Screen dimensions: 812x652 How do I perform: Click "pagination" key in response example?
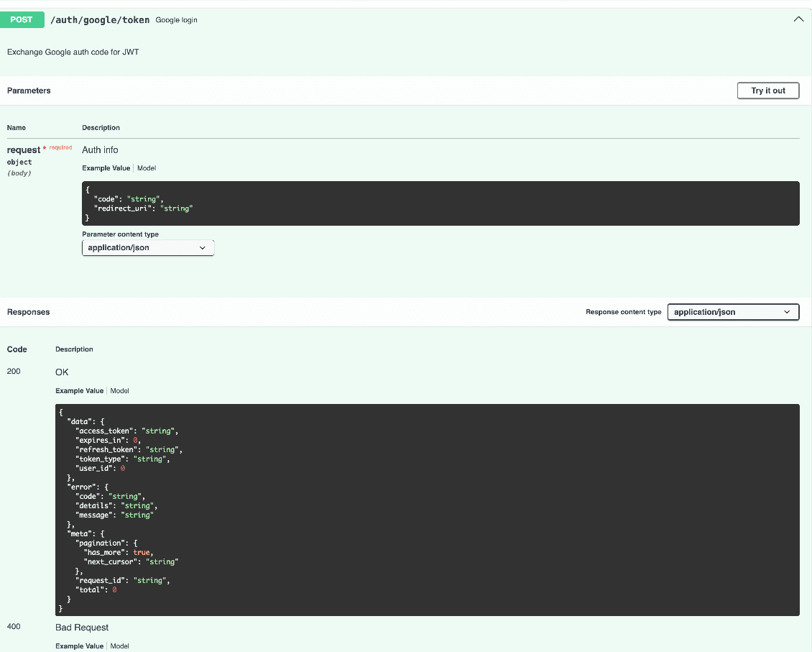[x=100, y=543]
